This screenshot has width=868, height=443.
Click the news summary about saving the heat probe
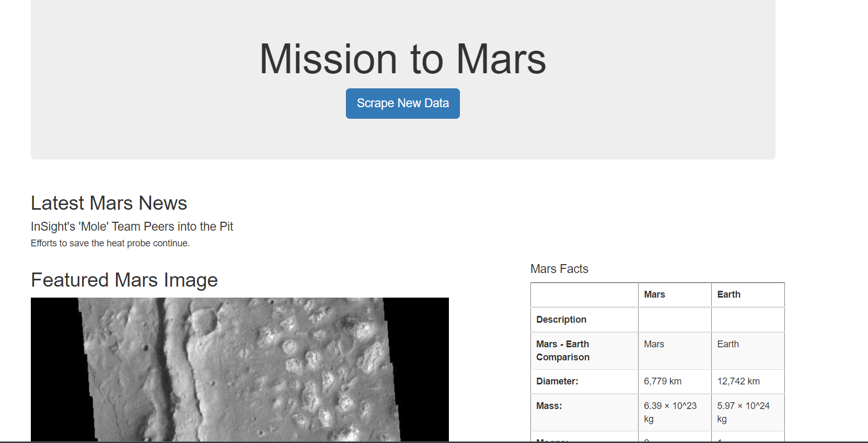coord(110,243)
